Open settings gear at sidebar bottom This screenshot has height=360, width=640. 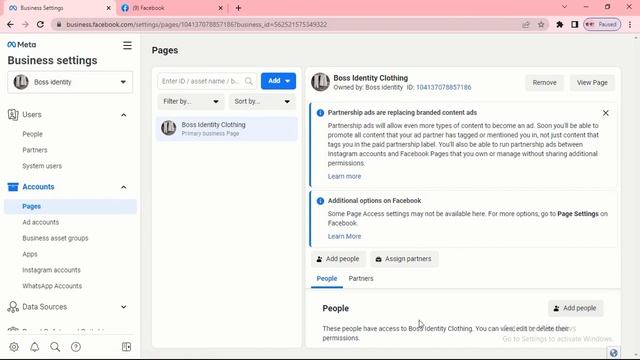14,347
